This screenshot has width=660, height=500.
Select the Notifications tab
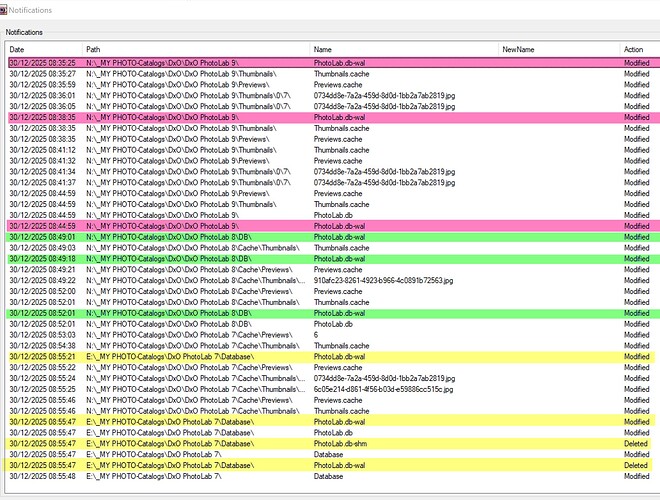coord(25,32)
